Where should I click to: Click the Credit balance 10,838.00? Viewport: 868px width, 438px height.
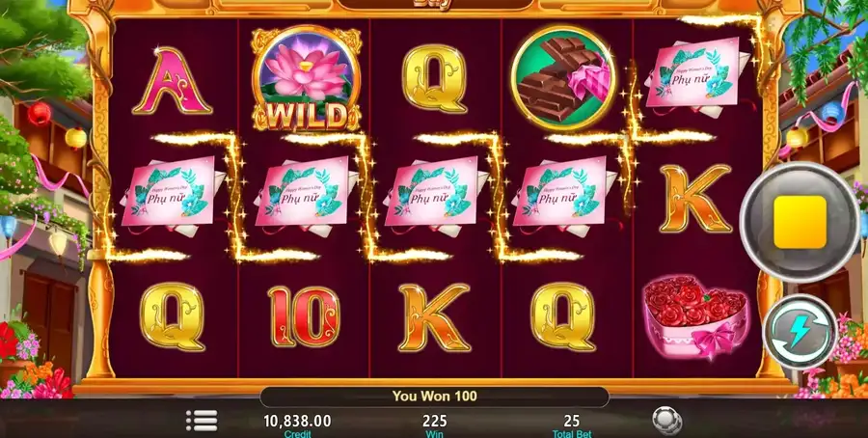click(x=297, y=422)
